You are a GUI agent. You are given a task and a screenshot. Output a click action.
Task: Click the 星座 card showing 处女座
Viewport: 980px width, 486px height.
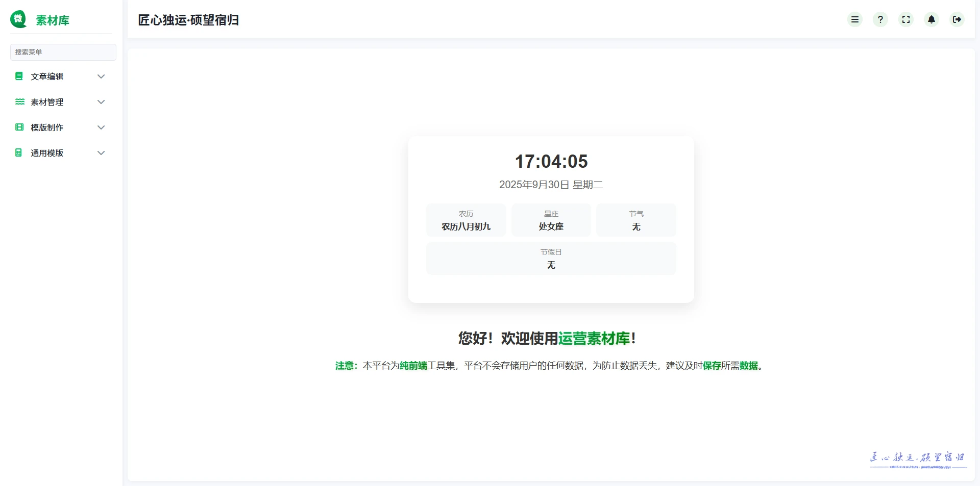[x=551, y=220]
